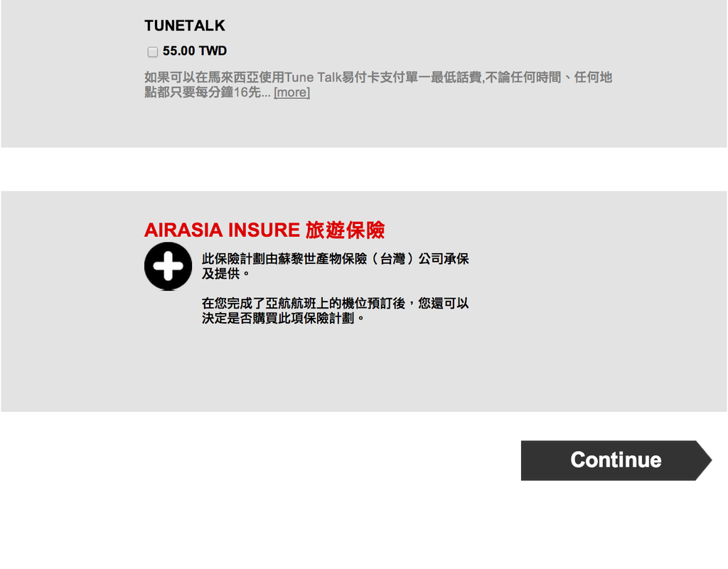This screenshot has height=569, width=728.
Task: Click the TWD currency text beside checkbox
Action: pyautogui.click(x=213, y=50)
